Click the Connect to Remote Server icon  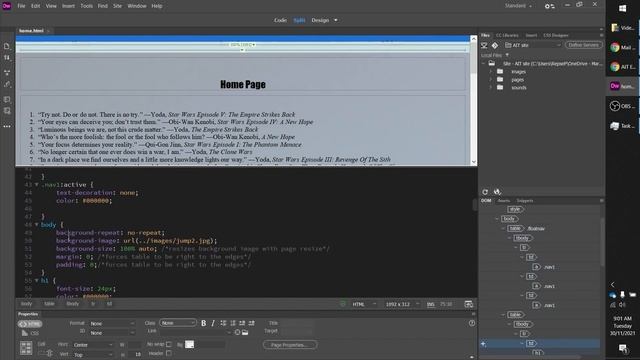484,45
